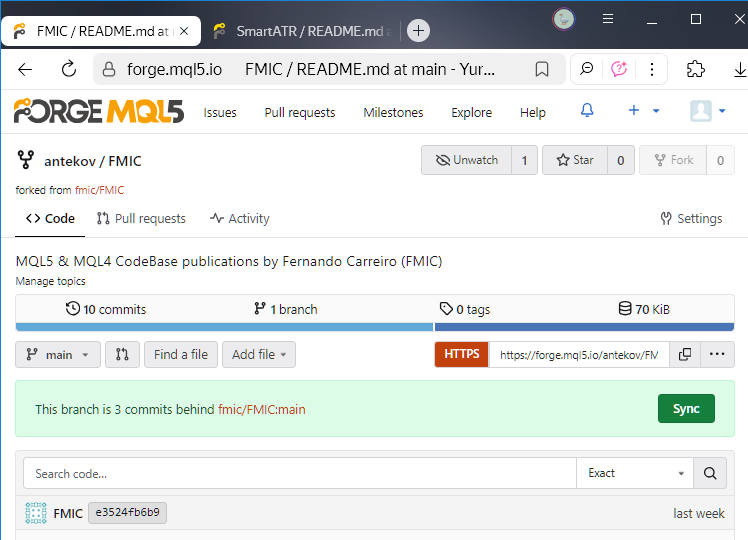Open the fmic/FMIC forked-from link

[x=99, y=190]
